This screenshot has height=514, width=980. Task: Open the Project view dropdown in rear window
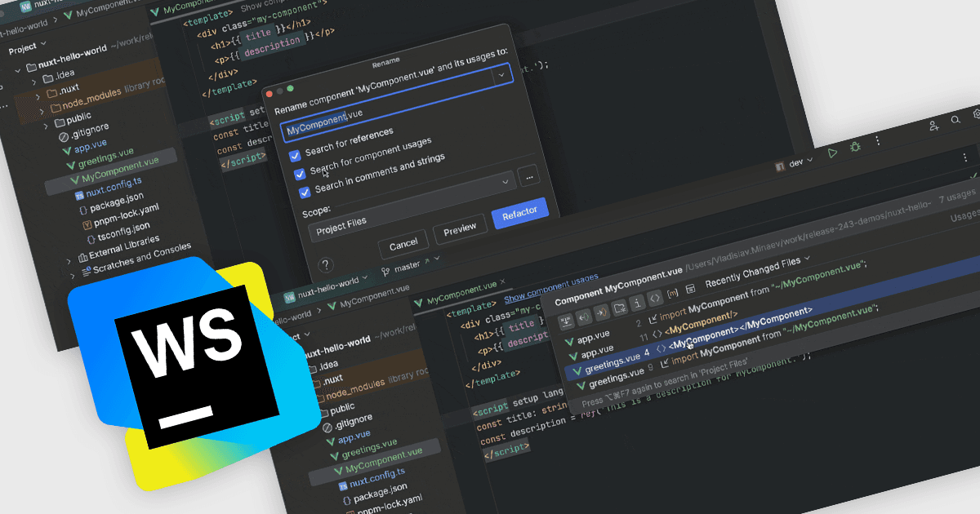tap(43, 43)
